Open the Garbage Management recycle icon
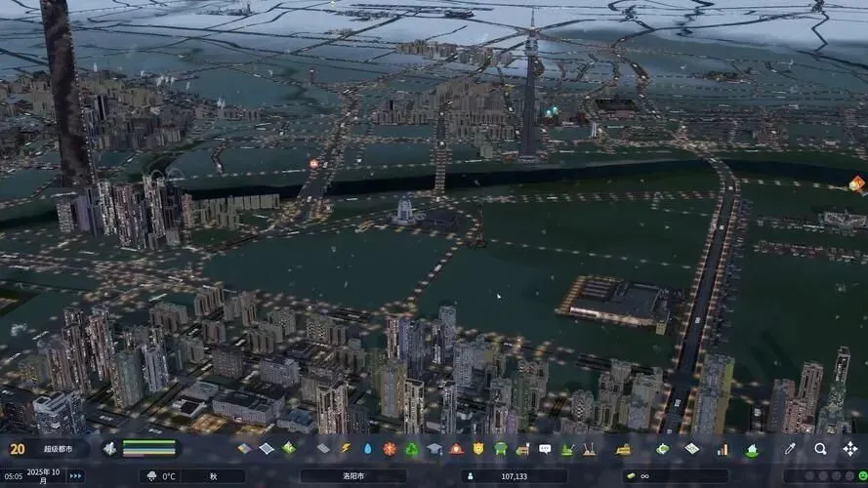Viewport: 868px width, 488px height. [412, 449]
